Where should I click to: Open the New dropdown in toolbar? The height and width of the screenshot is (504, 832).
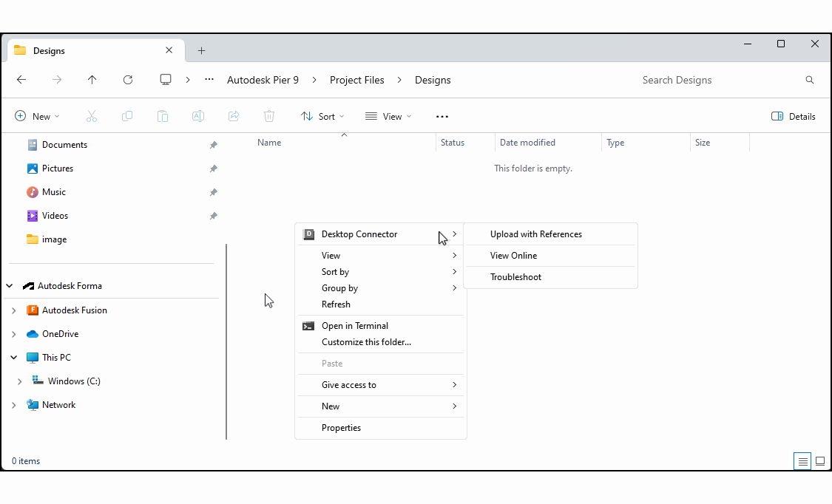(37, 117)
